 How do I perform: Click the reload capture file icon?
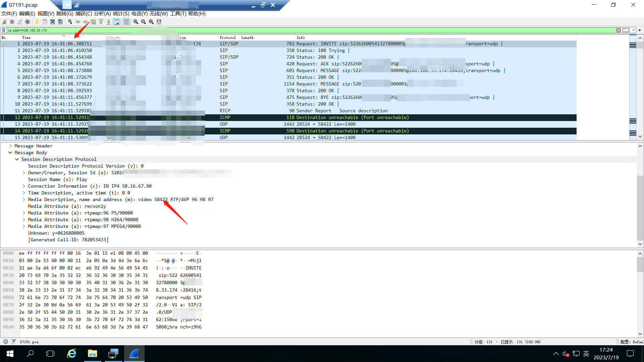[60, 22]
